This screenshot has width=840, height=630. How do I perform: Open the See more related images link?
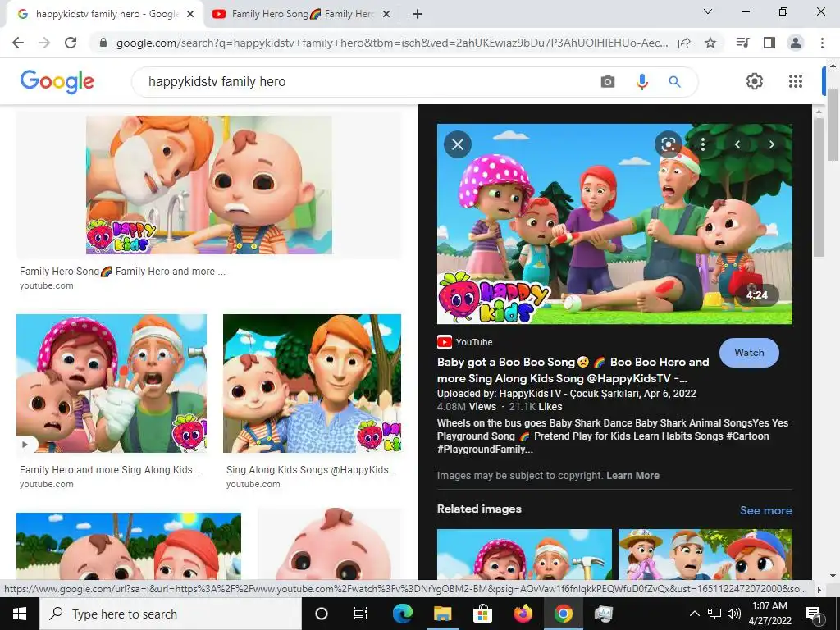(765, 510)
